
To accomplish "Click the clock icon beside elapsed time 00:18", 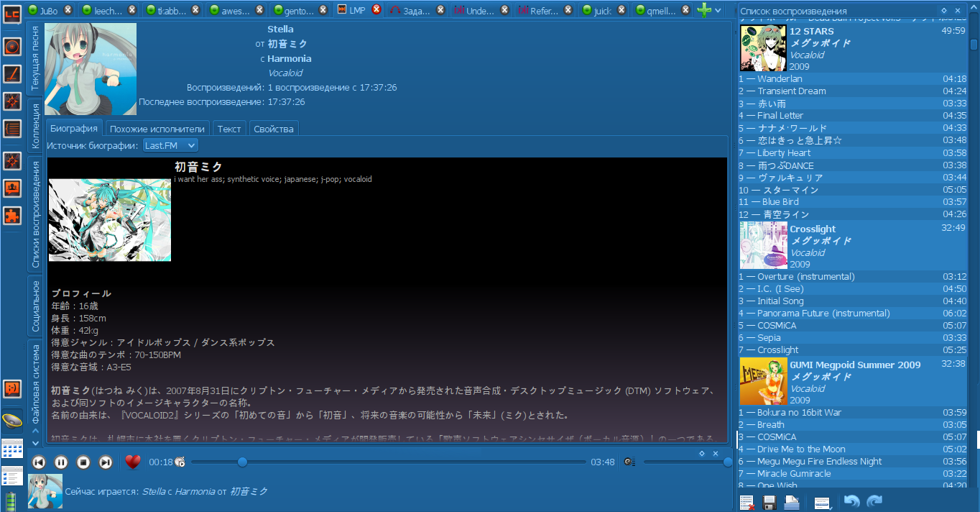I will [x=180, y=462].
